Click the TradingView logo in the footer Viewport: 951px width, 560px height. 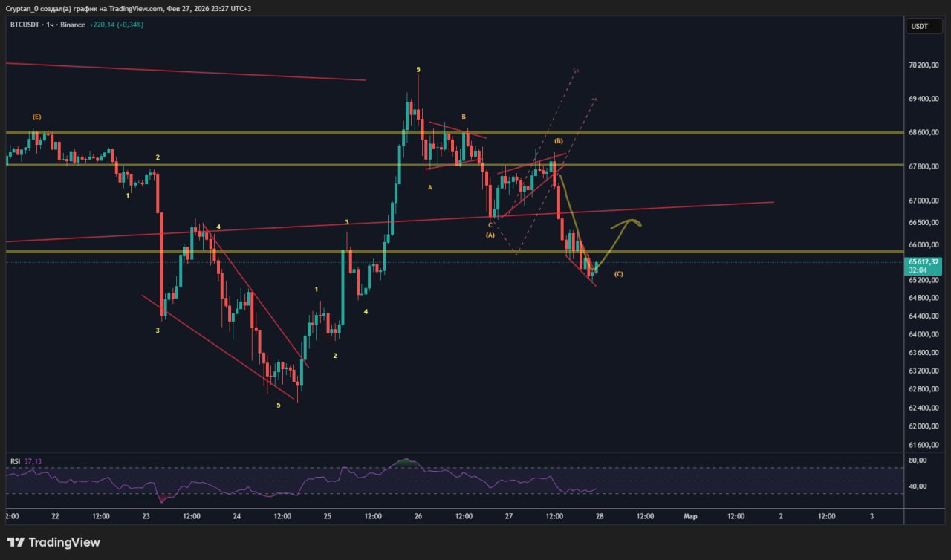tap(53, 542)
